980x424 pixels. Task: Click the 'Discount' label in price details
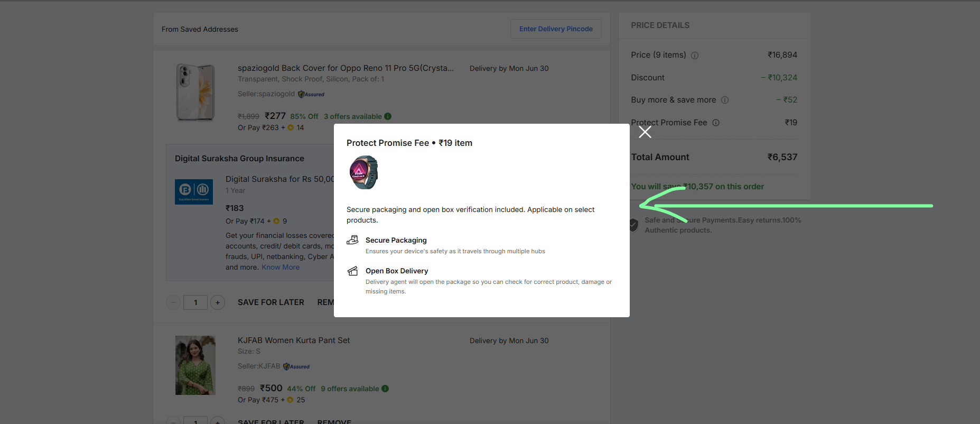[x=648, y=78]
